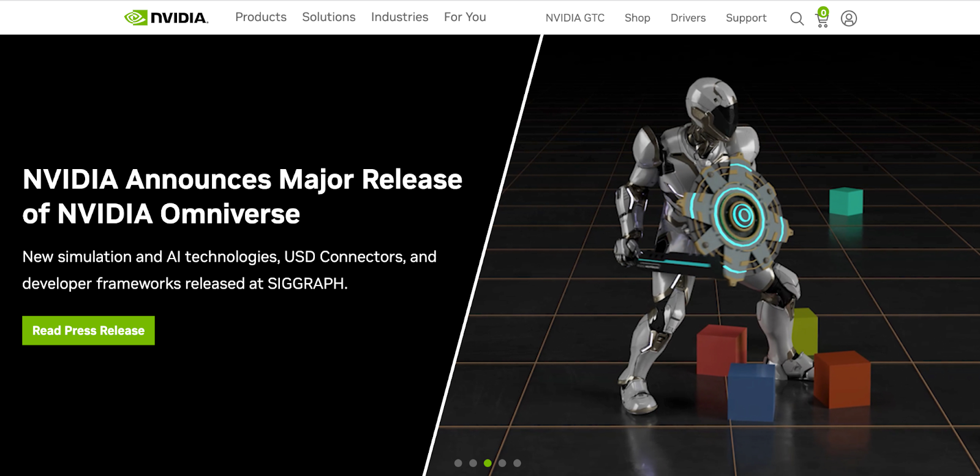Select the fourth carousel slide dot

[x=502, y=463]
